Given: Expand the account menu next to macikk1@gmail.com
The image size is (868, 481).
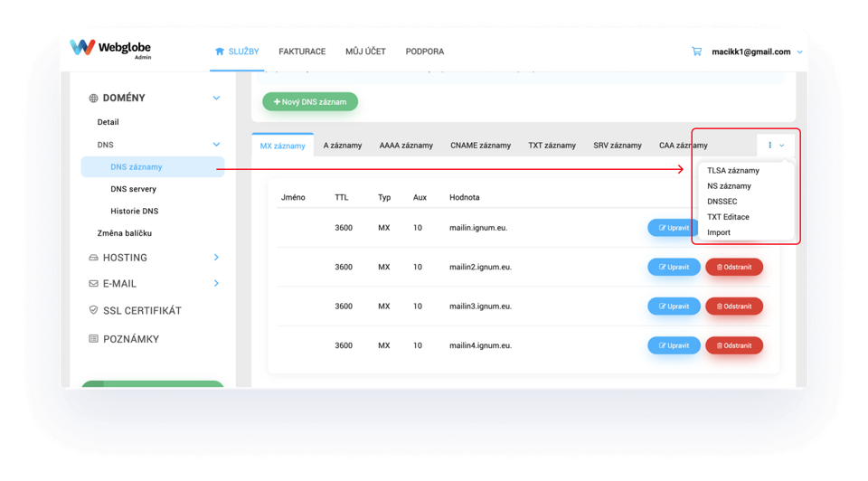Looking at the screenshot, I should tap(799, 52).
